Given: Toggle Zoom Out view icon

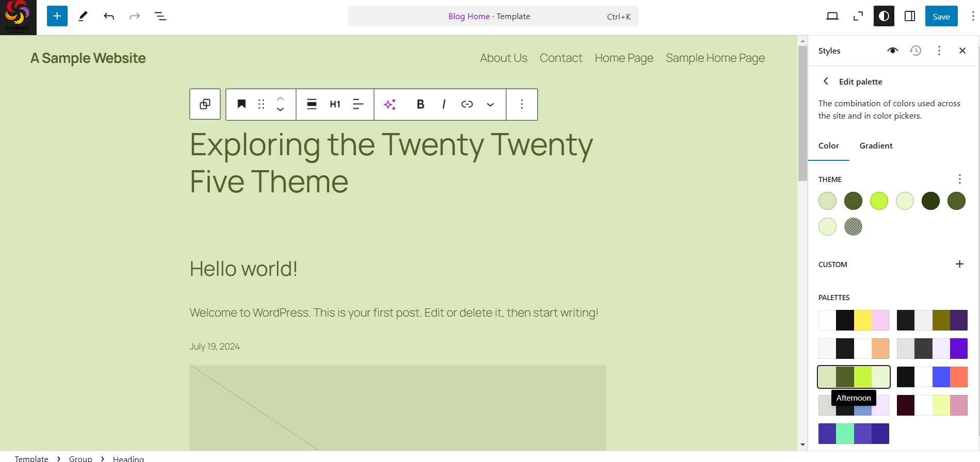Looking at the screenshot, I should click(858, 16).
